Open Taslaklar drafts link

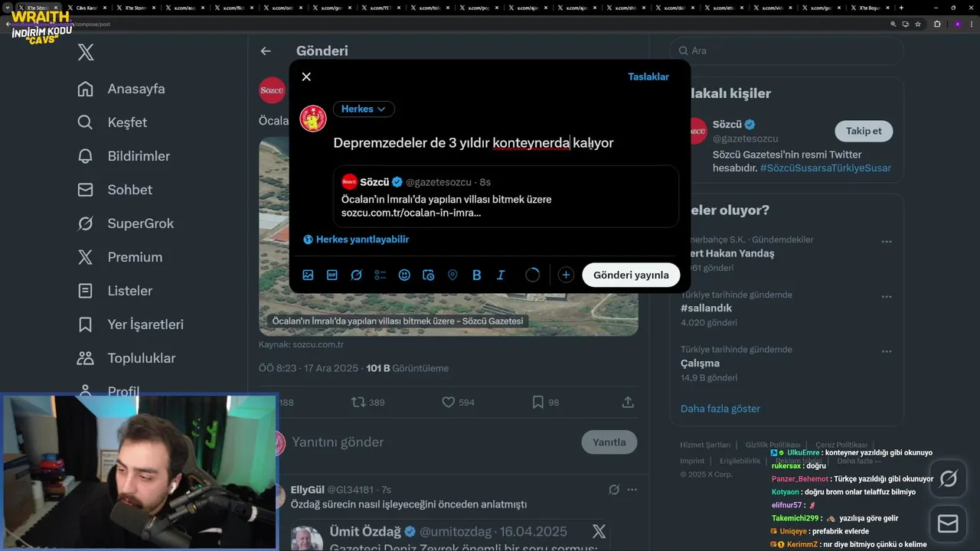(x=648, y=77)
